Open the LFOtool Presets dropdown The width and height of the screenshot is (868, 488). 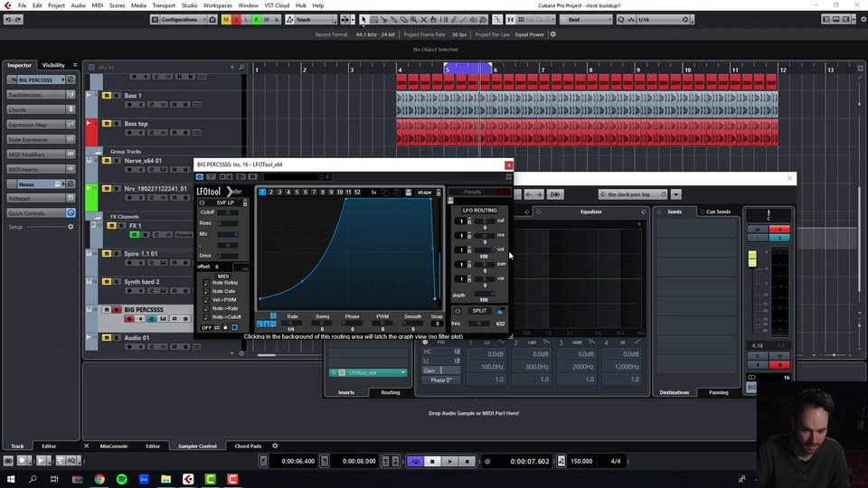(473, 192)
